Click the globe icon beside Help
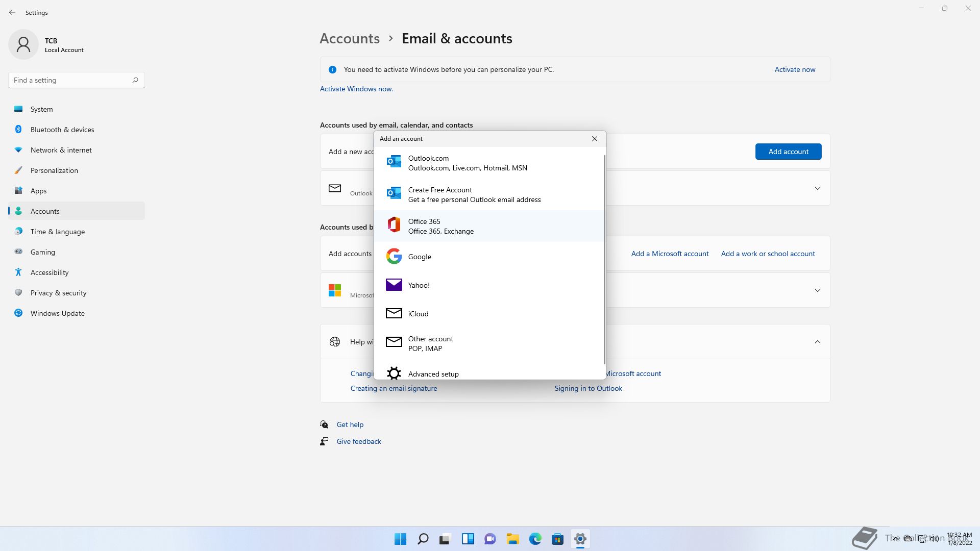Image resolution: width=980 pixels, height=551 pixels. click(x=335, y=342)
